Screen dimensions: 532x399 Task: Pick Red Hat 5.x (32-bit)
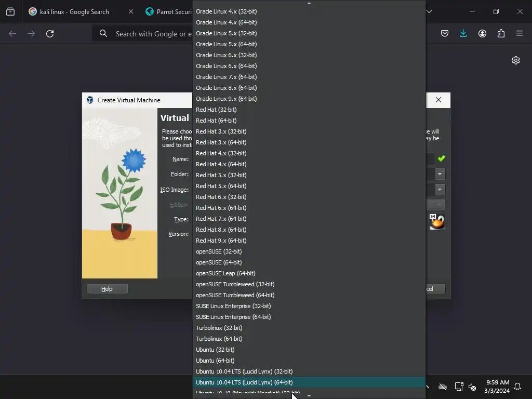[309, 175]
